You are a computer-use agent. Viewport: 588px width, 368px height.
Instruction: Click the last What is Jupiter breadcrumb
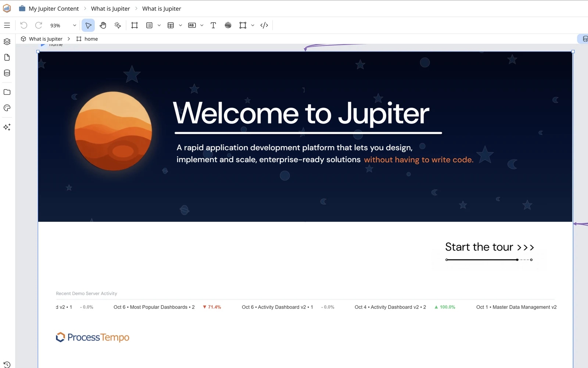click(x=162, y=8)
